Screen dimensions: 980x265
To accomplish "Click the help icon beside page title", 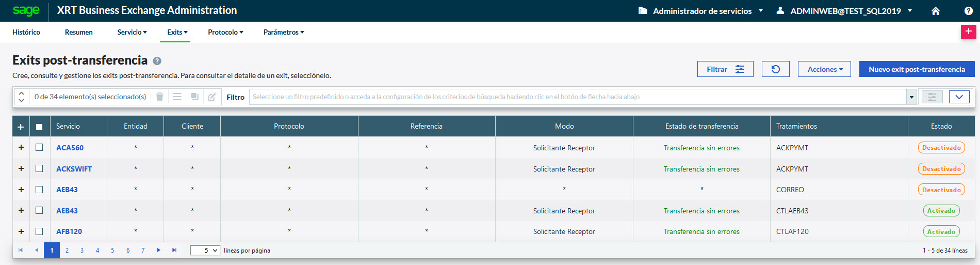I will pyautogui.click(x=157, y=61).
